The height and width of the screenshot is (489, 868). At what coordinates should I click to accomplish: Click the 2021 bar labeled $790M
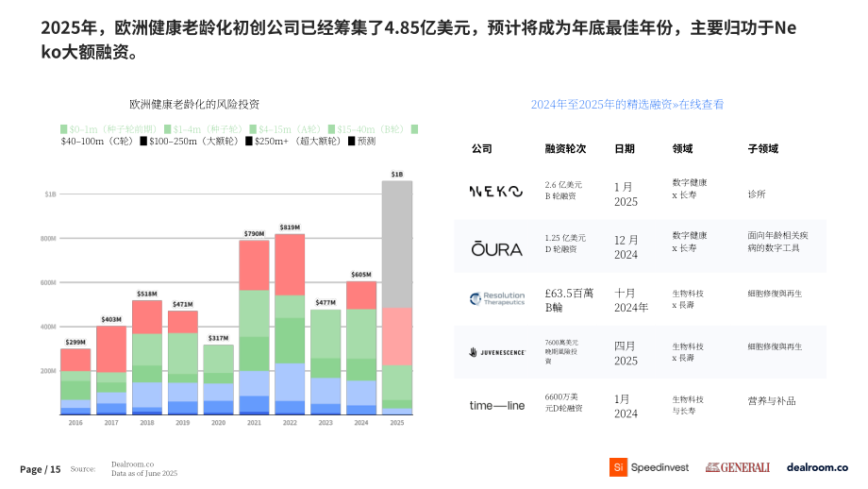tap(254, 328)
